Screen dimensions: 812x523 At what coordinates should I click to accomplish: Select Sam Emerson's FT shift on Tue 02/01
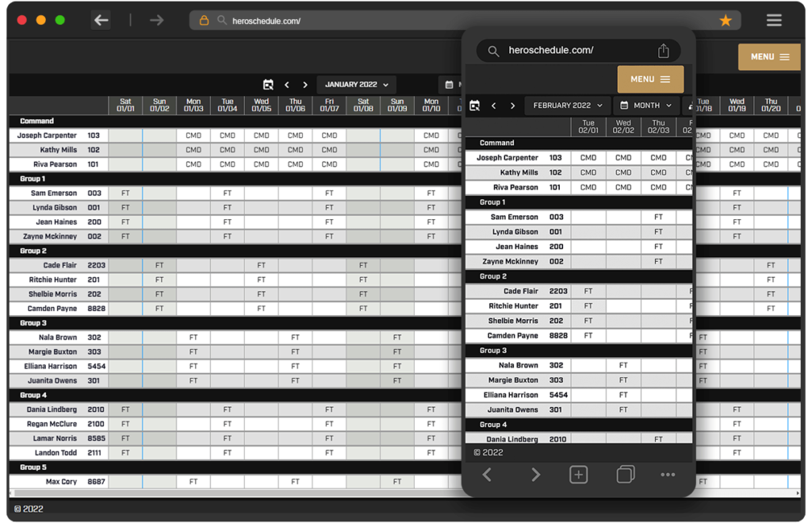tap(588, 217)
